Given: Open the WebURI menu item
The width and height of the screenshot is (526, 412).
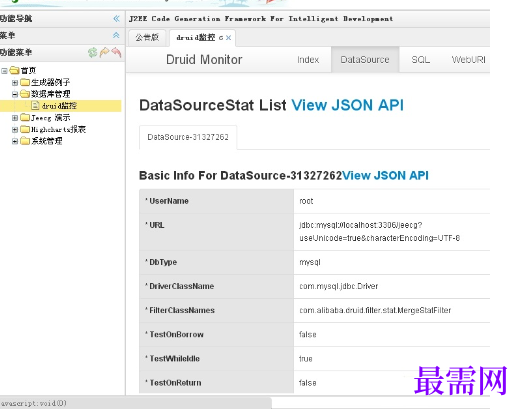Looking at the screenshot, I should click(468, 60).
